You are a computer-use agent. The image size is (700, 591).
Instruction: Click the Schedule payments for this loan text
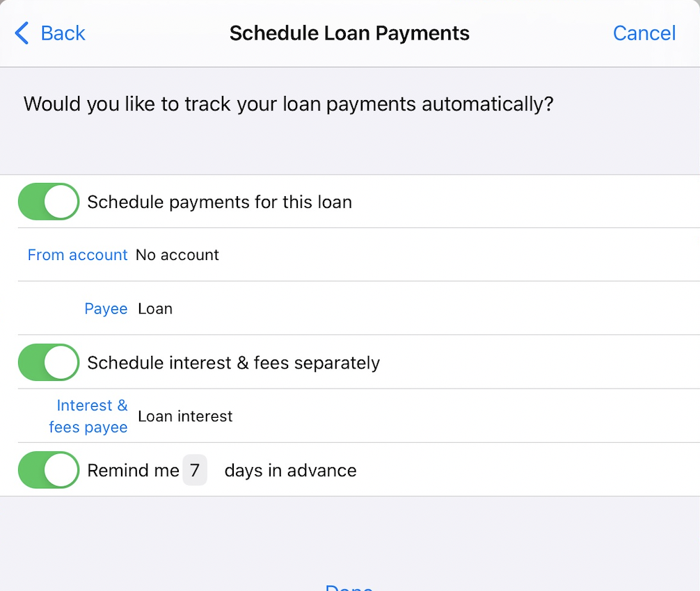pos(219,202)
